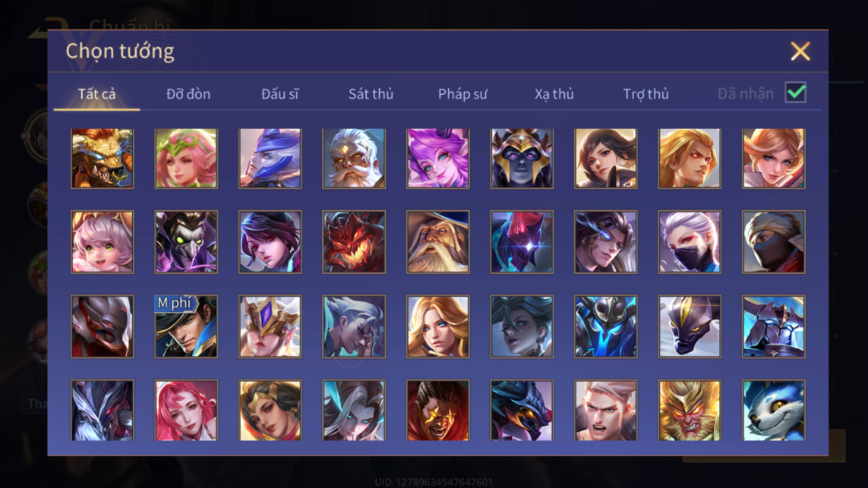Select the 'Đấu sĩ' tab
The height and width of the screenshot is (488, 868).
[x=279, y=94]
